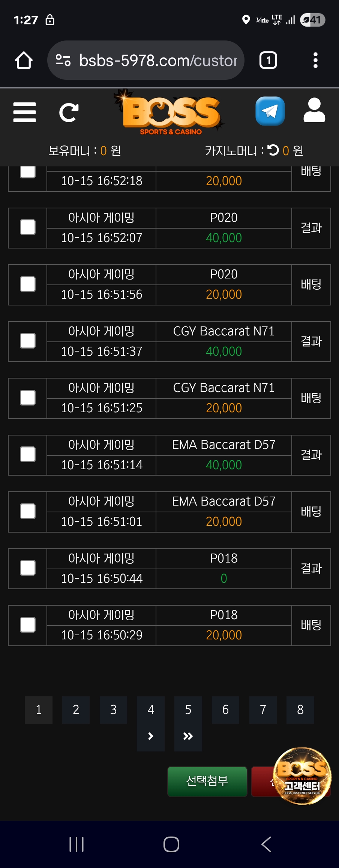The width and height of the screenshot is (339, 868).
Task: Open the browser three-dot menu
Action: (315, 60)
